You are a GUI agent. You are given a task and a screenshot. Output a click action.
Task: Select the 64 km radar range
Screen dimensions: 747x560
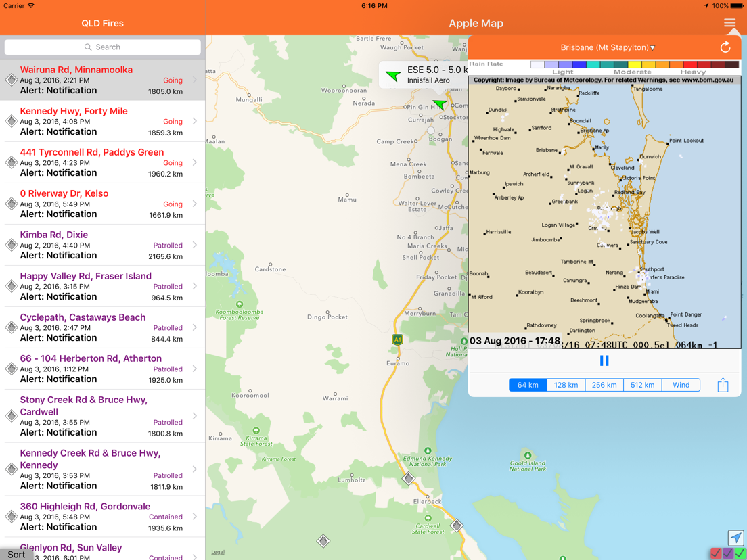point(528,385)
